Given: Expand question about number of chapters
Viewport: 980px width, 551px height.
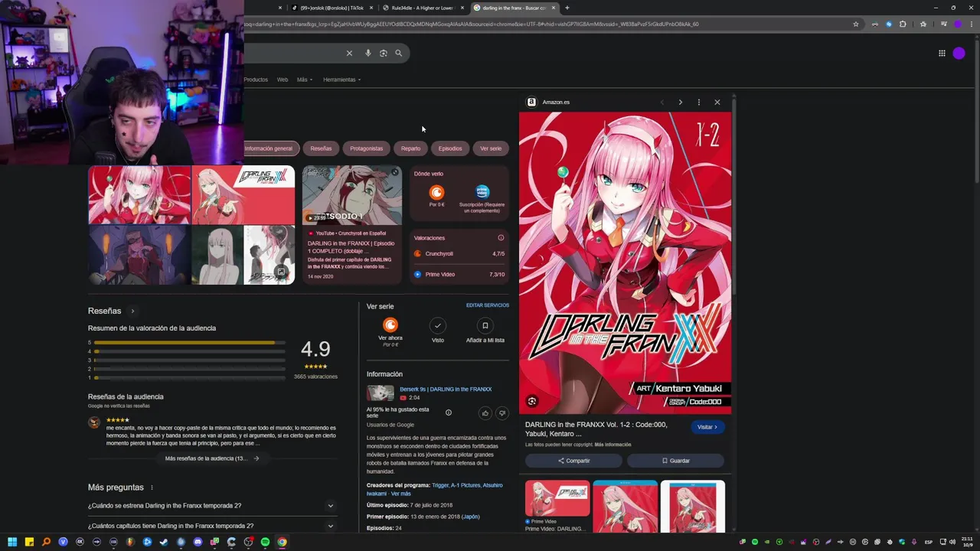Looking at the screenshot, I should (212, 527).
